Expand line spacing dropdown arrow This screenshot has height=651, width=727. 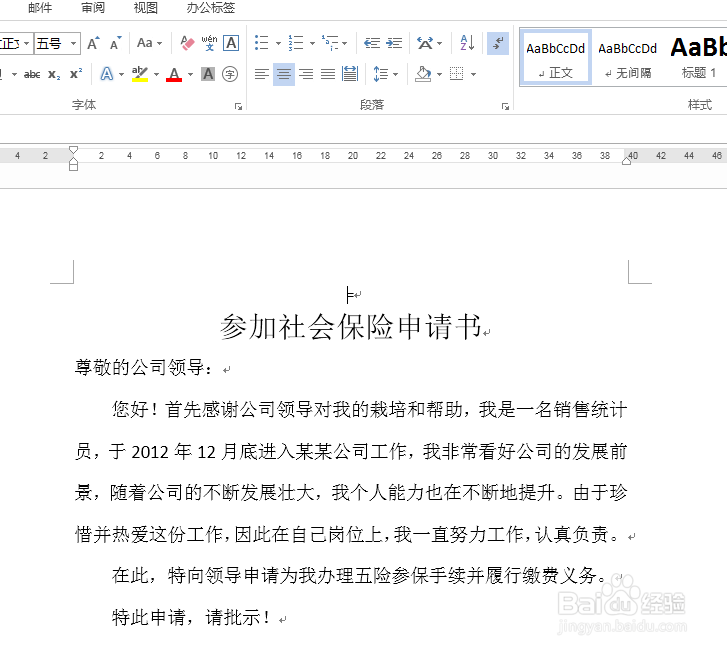pyautogui.click(x=395, y=74)
